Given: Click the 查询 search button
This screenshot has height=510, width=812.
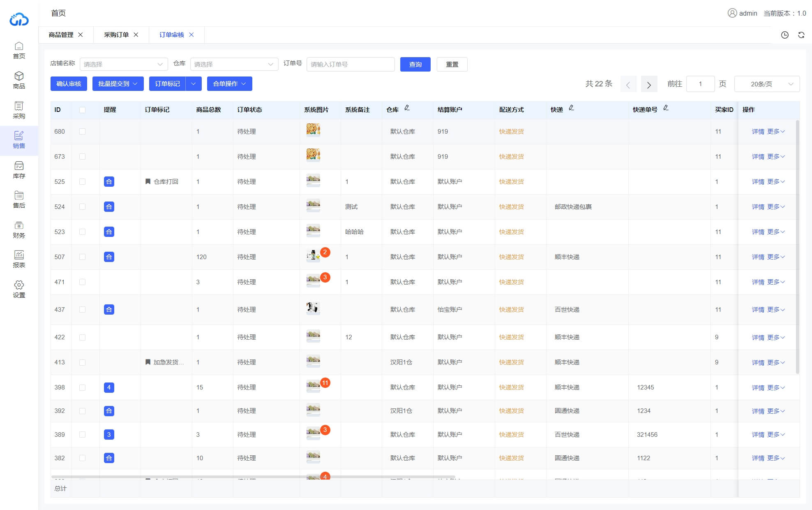Looking at the screenshot, I should tap(415, 64).
